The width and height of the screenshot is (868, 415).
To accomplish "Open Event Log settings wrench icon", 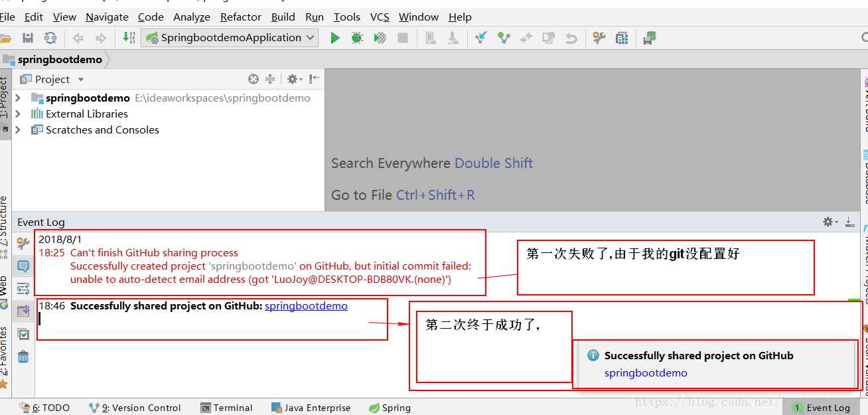I will pos(23,244).
